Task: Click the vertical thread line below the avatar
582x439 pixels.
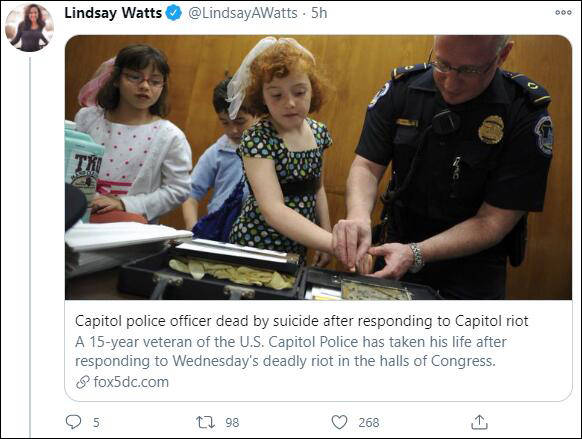Action: pyautogui.click(x=30, y=247)
